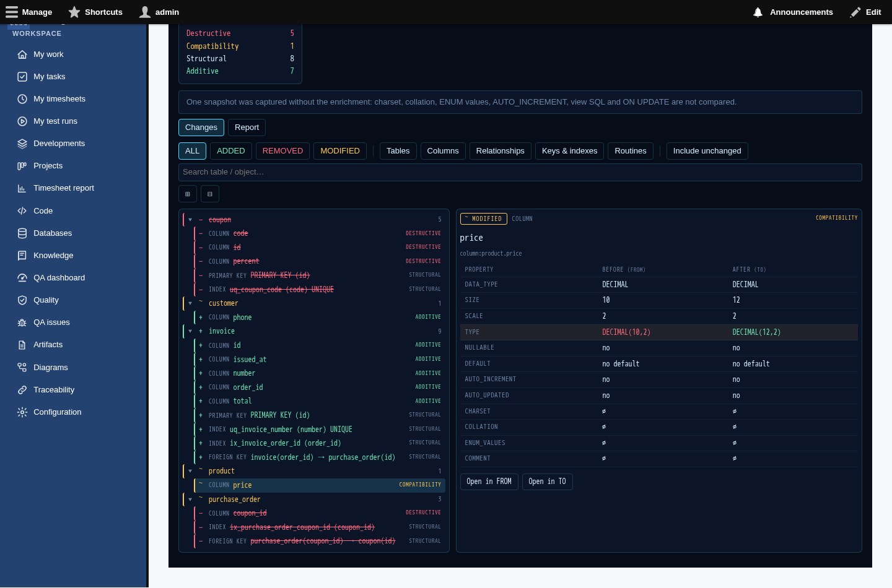Toggle the MODIFIED filter
Screen dimensions: 892x588
tap(340, 151)
